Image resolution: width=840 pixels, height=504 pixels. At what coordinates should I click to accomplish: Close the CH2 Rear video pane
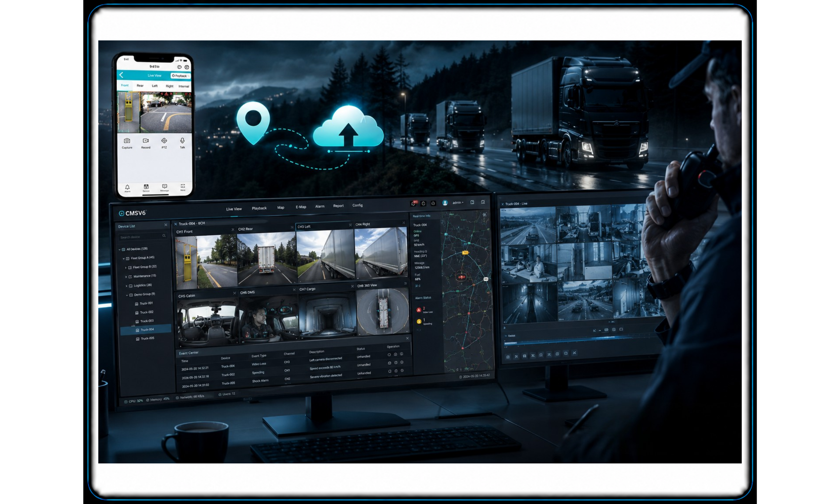tap(292, 227)
